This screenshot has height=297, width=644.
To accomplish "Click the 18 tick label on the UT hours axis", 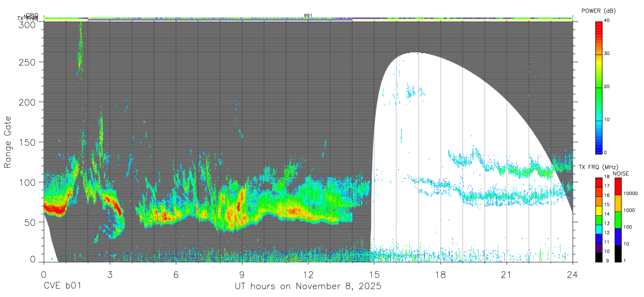I will (441, 274).
